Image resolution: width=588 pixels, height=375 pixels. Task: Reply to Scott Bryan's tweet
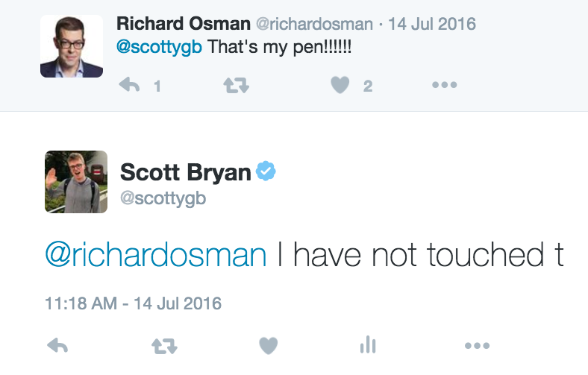tap(57, 345)
